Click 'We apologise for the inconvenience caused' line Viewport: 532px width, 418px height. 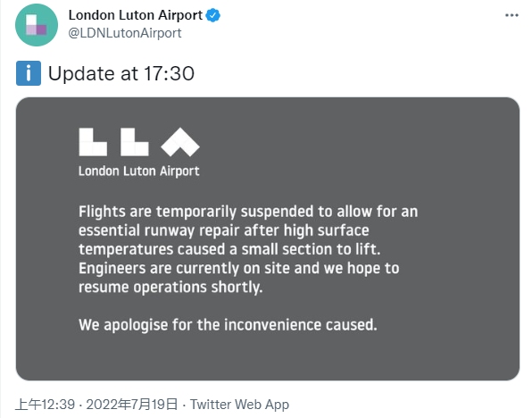point(228,324)
